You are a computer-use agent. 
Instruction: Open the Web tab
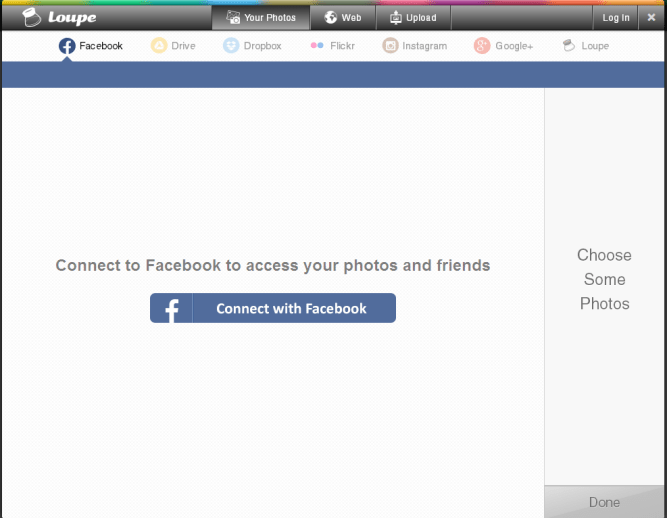[342, 18]
